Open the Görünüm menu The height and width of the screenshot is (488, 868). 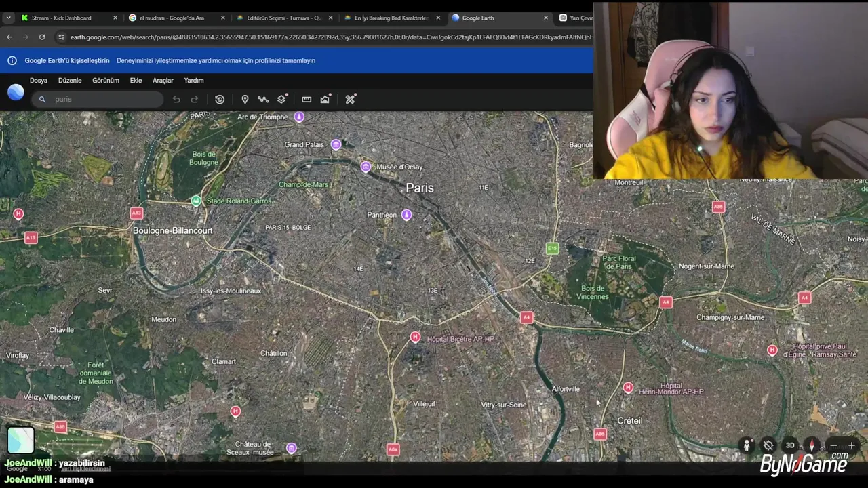tap(106, 81)
